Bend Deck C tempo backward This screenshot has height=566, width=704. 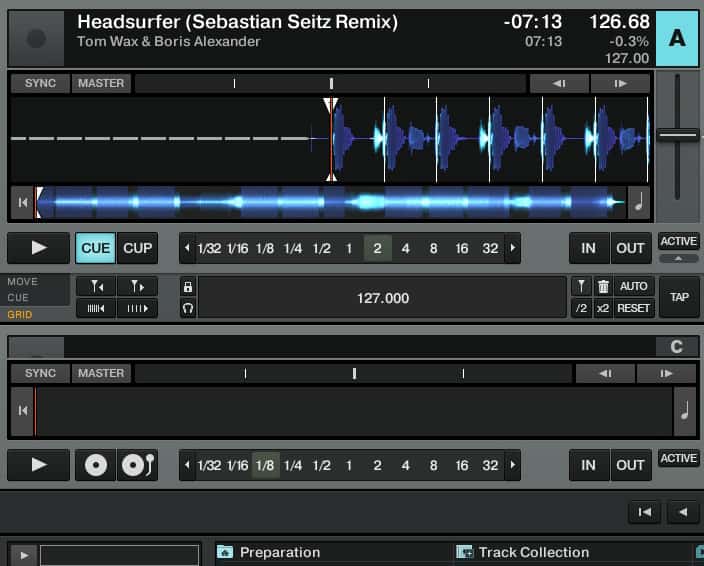(x=605, y=373)
